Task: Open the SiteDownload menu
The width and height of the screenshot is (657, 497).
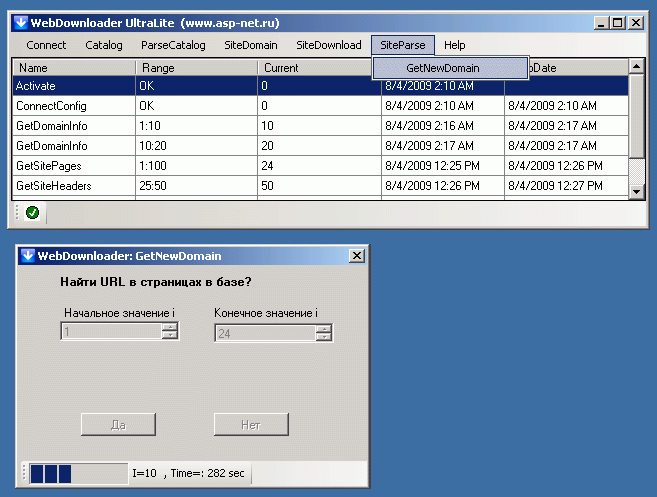Action: click(328, 45)
